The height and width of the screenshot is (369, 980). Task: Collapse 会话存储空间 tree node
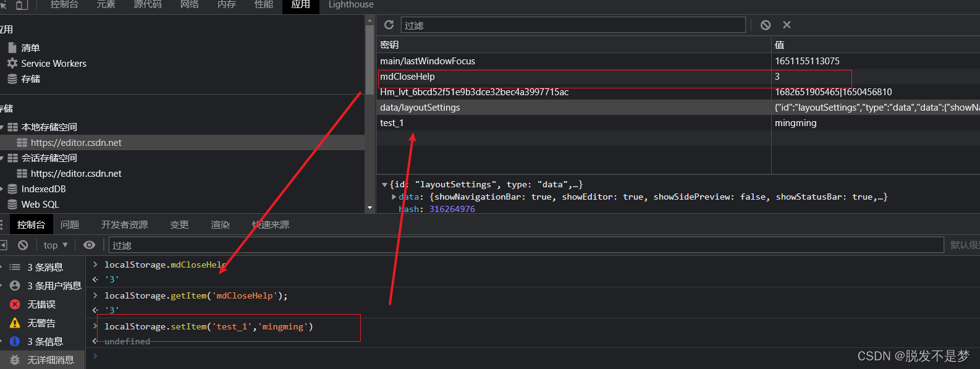pyautogui.click(x=2, y=158)
